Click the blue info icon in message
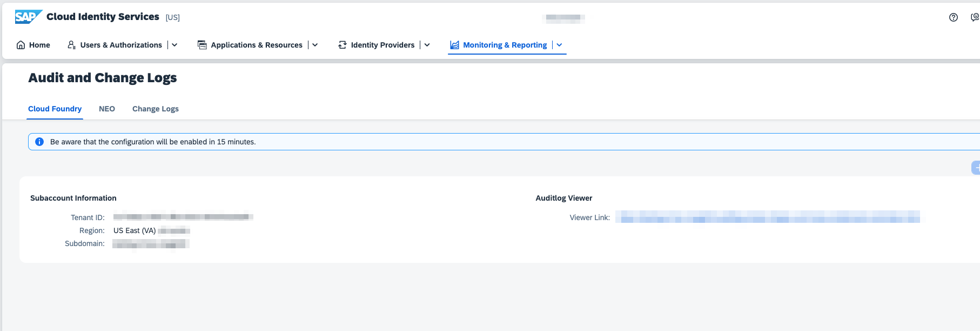The image size is (980, 331). click(x=39, y=142)
